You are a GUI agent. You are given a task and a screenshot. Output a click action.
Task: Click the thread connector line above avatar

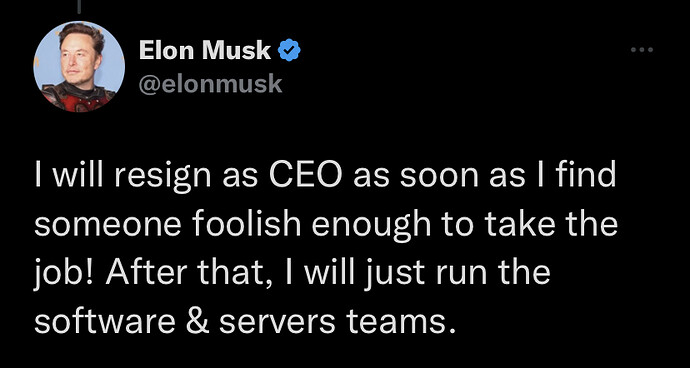coord(79,7)
